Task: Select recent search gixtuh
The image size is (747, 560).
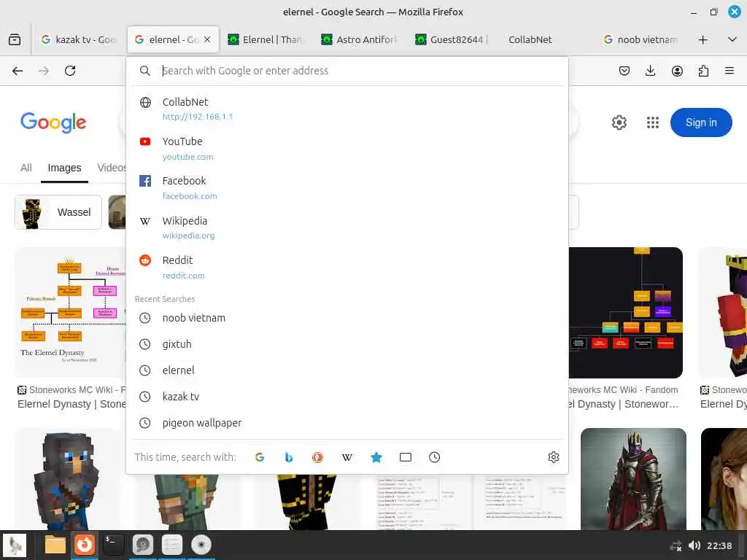Action: (348, 344)
